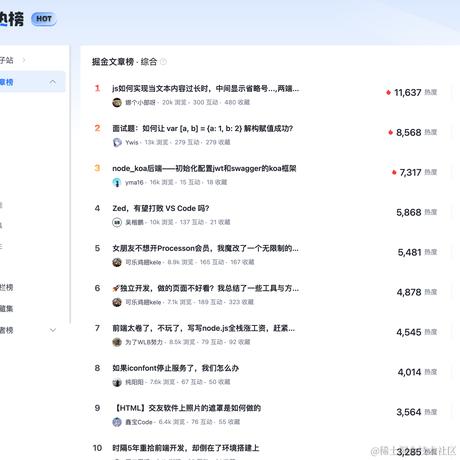460x460 pixels.
Task: Open the 收藏集 sidebar item
Action: (6, 308)
